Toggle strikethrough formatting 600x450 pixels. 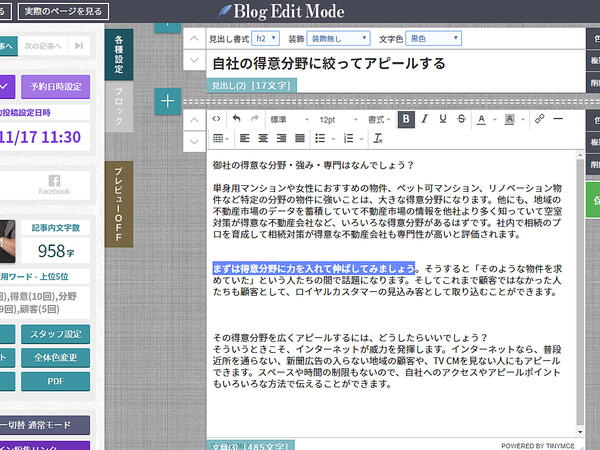click(461, 119)
